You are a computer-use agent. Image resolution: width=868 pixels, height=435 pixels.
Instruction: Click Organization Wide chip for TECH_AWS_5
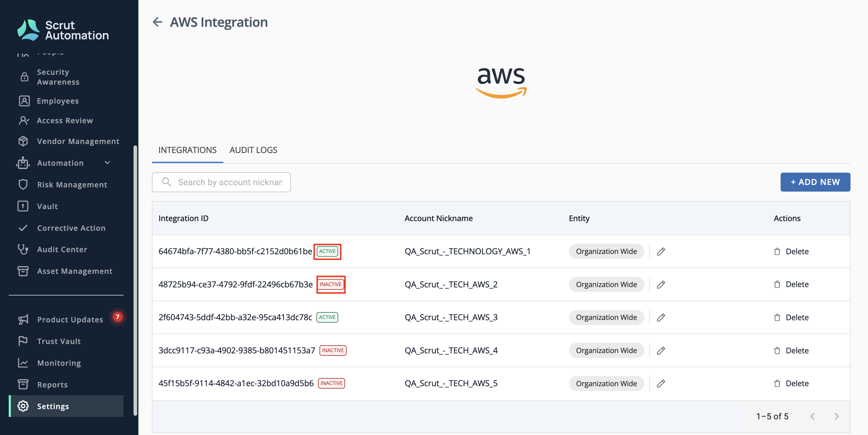pos(606,383)
